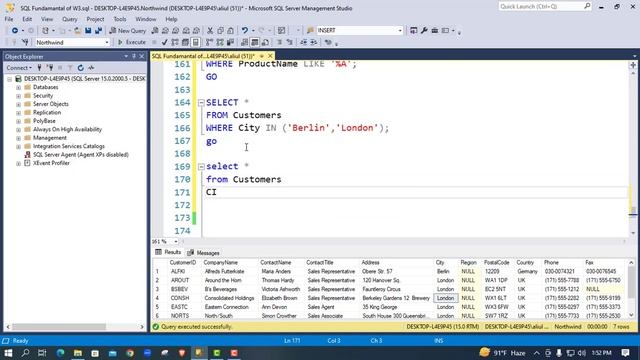The width and height of the screenshot is (640, 360).
Task: Click the Navigate Backward icon
Action: click(x=15, y=31)
